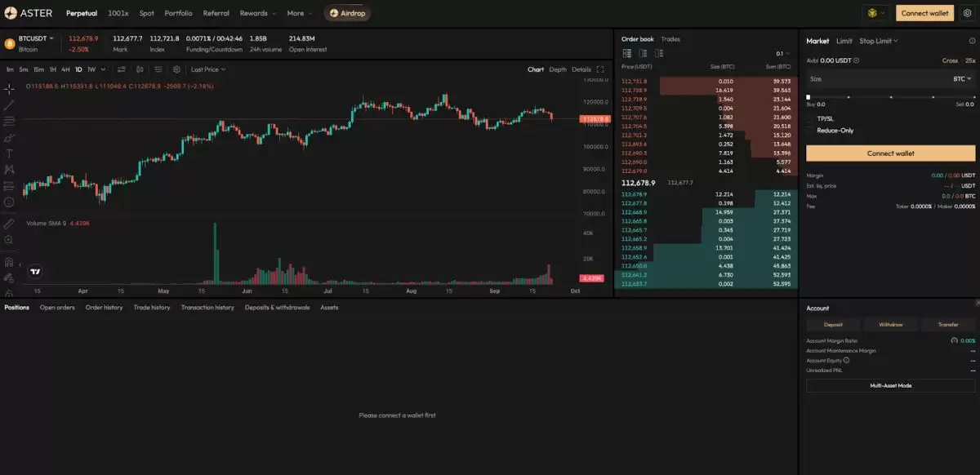Open the Last Price dropdown
Image resolution: width=980 pixels, height=475 pixels.
coord(207,70)
